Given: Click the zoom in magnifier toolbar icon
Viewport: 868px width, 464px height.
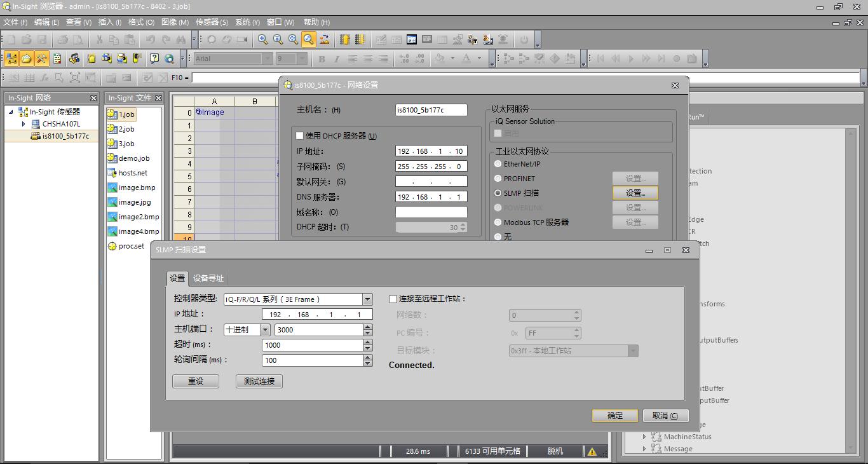Looking at the screenshot, I should (x=262, y=39).
